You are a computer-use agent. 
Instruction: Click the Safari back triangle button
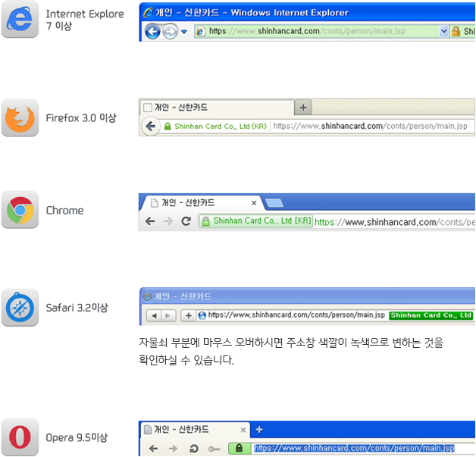pos(154,315)
